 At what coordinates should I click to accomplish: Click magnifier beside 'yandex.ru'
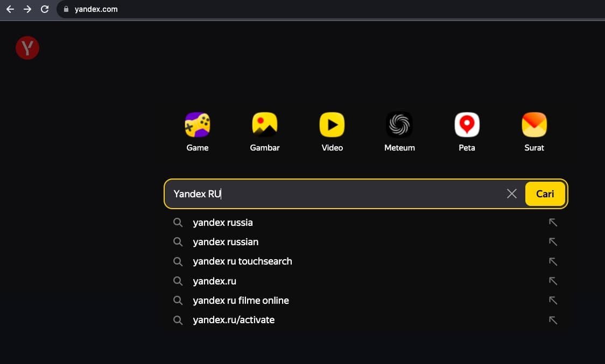178,281
